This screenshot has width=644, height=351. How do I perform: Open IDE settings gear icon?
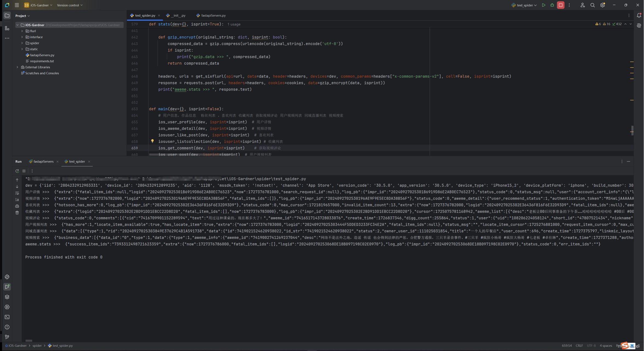[602, 5]
